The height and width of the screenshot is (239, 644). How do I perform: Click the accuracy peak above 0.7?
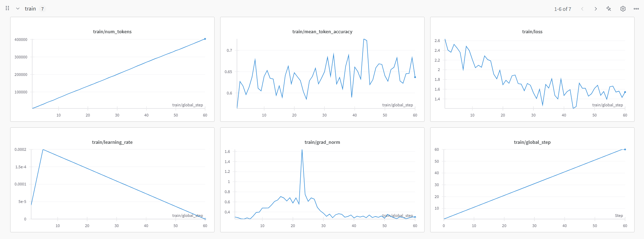[364, 39]
